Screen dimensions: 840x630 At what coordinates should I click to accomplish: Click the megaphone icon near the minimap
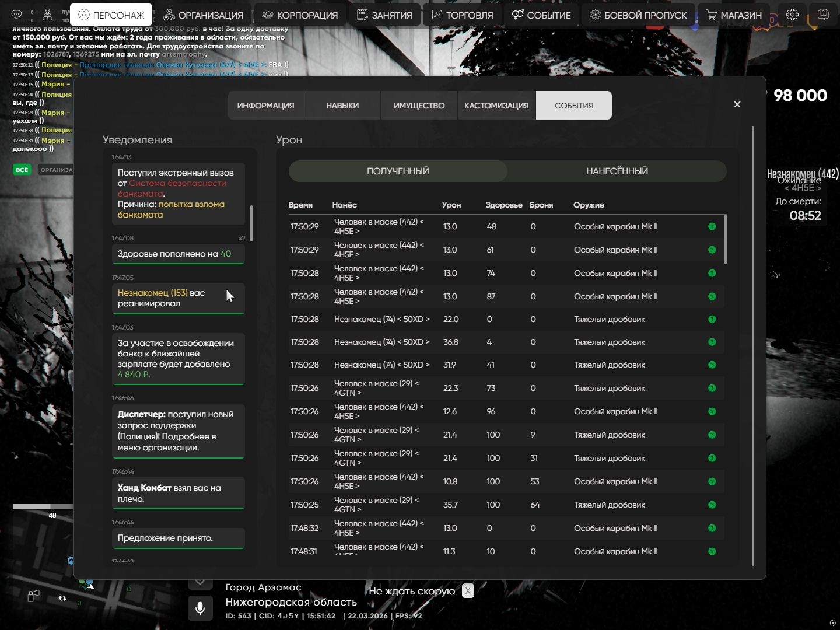34,596
